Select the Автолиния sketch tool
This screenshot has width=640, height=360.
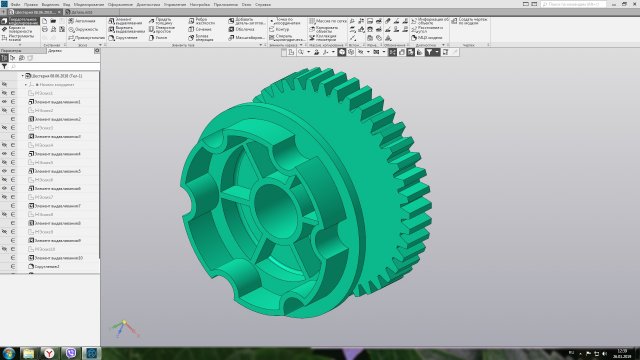click(x=82, y=21)
